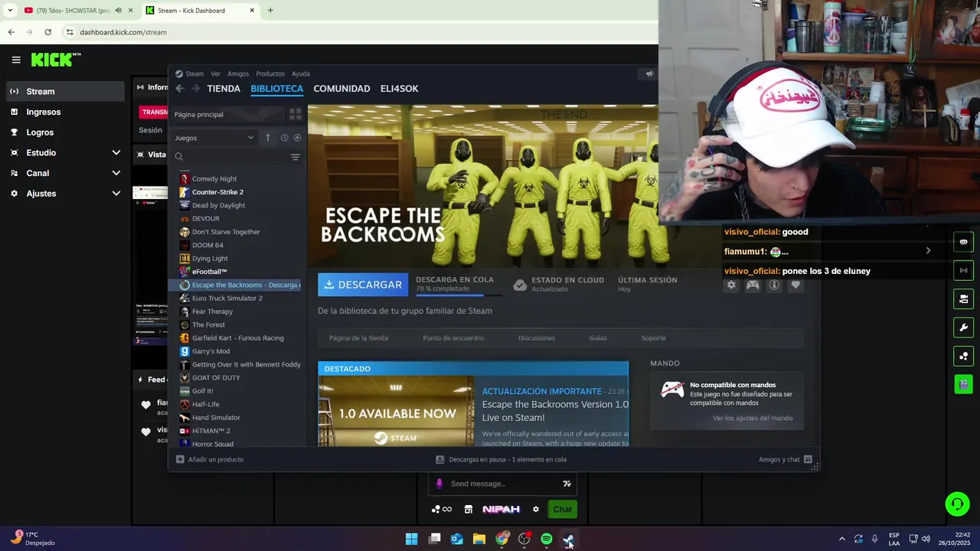Viewport: 980px width, 551px height.
Task: Open green support headset bubble
Action: point(957,504)
